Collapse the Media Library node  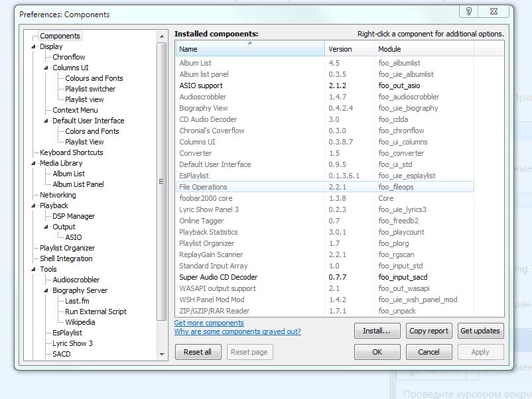click(x=34, y=163)
